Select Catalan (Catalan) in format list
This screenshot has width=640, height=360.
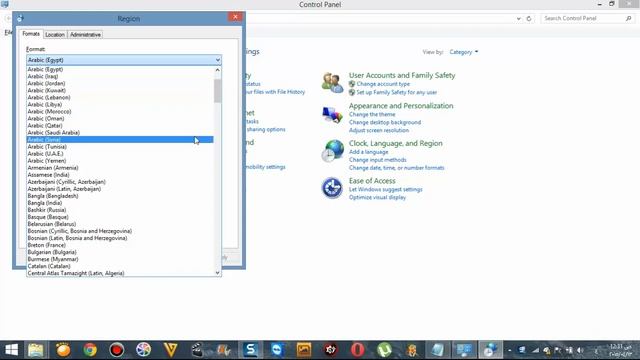[x=120, y=266]
